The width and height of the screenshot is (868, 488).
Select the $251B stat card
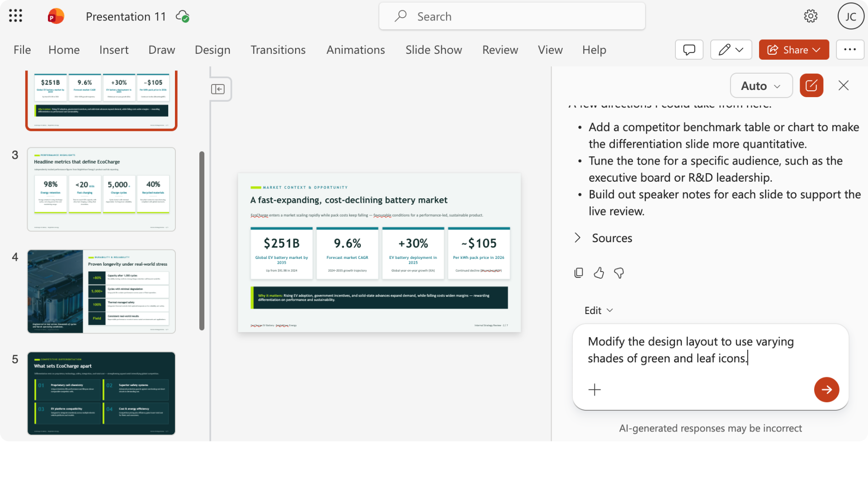tap(282, 253)
